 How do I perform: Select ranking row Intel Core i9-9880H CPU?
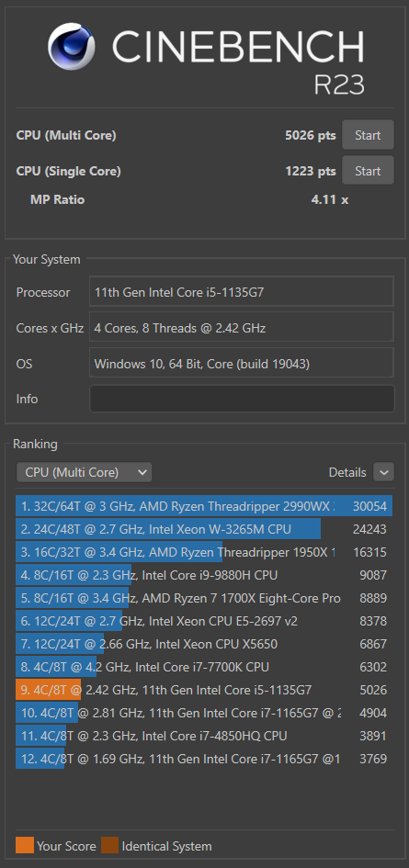pyautogui.click(x=204, y=575)
